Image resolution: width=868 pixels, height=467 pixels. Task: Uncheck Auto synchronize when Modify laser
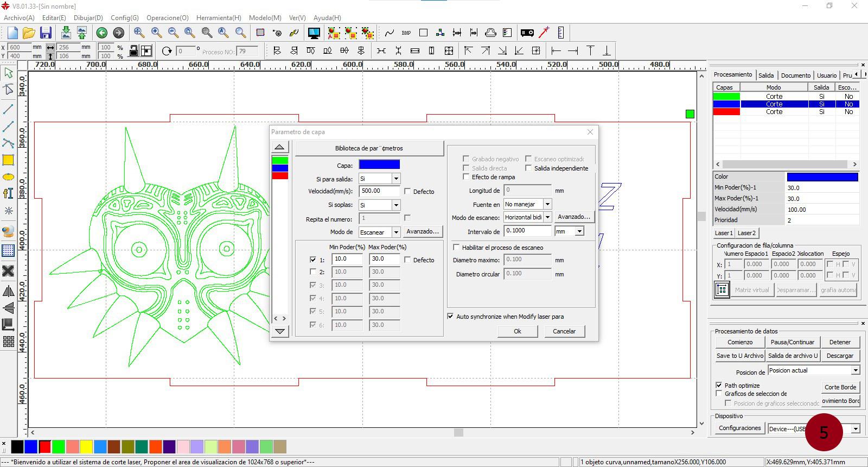click(450, 316)
